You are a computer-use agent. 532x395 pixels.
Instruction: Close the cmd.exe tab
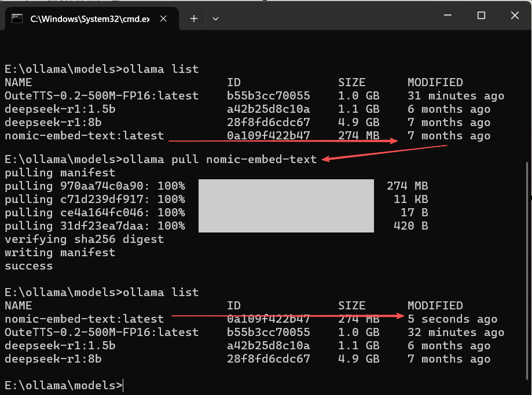pyautogui.click(x=163, y=19)
